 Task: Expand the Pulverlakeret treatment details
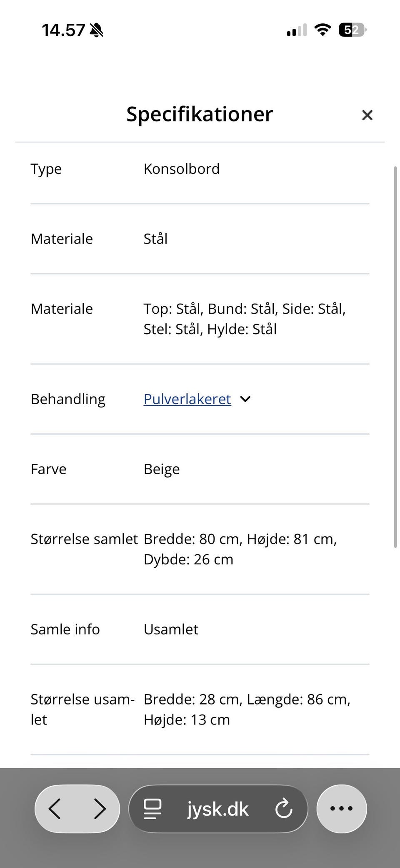tap(245, 399)
